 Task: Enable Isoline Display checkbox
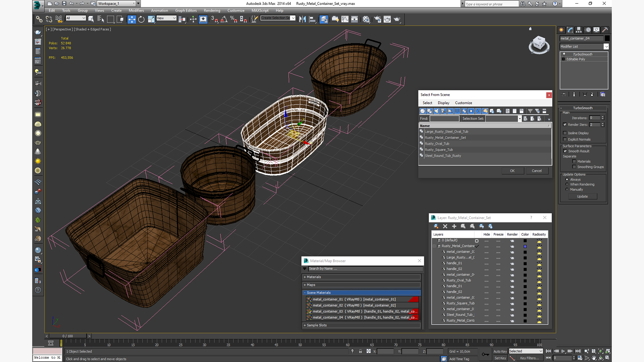pos(565,133)
